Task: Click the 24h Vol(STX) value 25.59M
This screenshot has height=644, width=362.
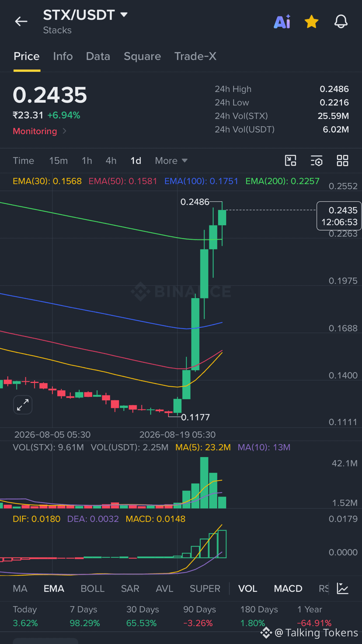Action: (x=333, y=116)
